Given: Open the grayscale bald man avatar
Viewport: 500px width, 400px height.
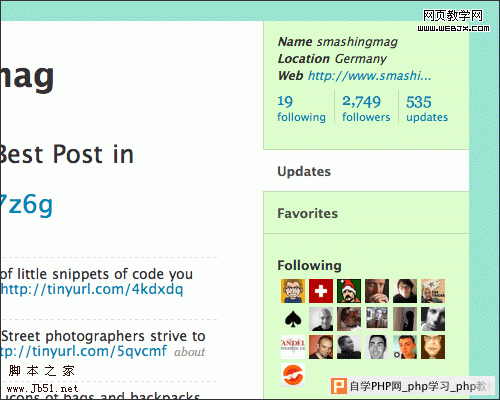Looking at the screenshot, I should (x=321, y=319).
